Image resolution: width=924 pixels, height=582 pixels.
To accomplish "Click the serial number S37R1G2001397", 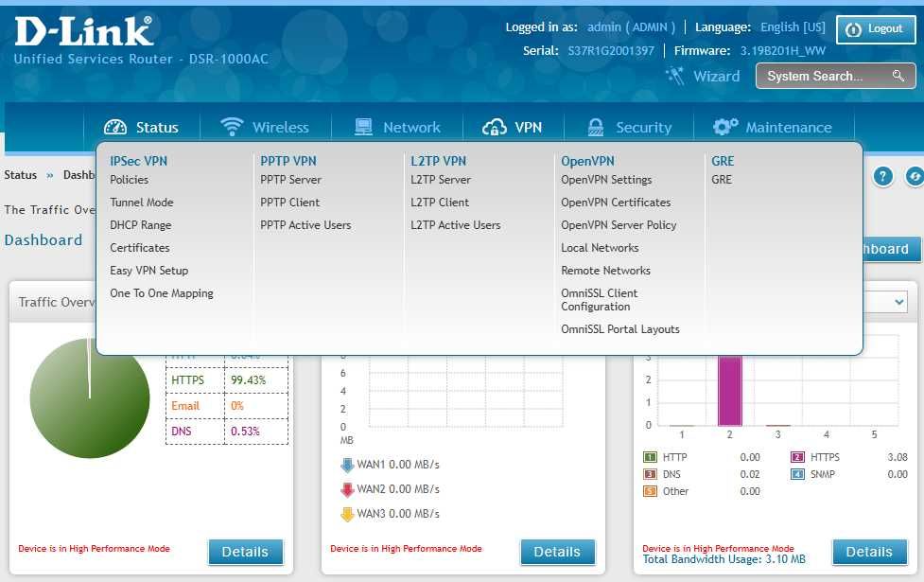I will [x=611, y=51].
